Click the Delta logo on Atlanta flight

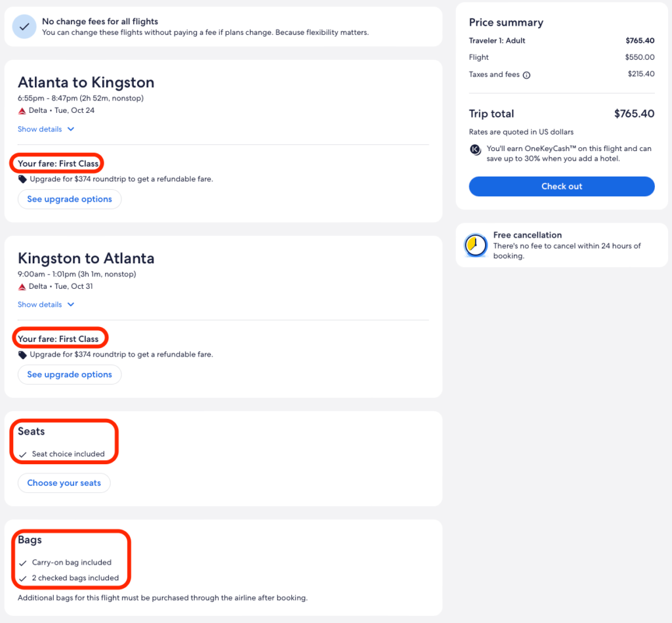click(22, 111)
